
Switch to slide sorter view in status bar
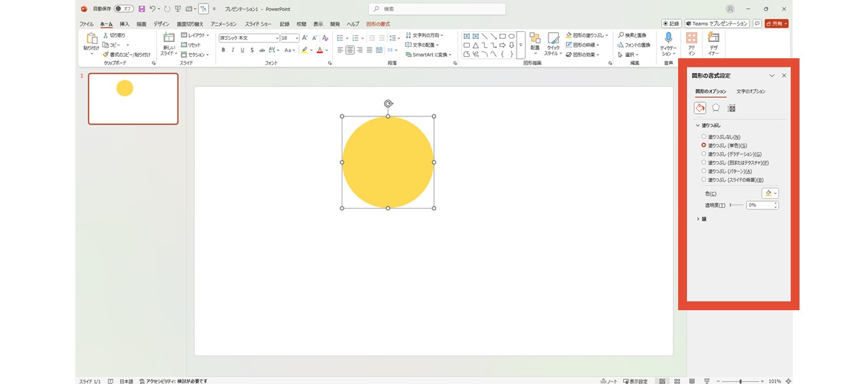(677, 381)
